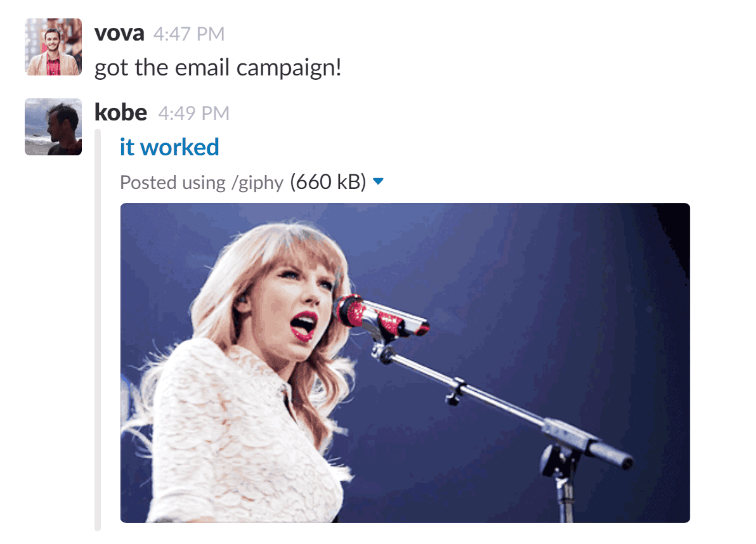Click the singer's white lace top in gif
756x544 pixels.
[x=241, y=434]
